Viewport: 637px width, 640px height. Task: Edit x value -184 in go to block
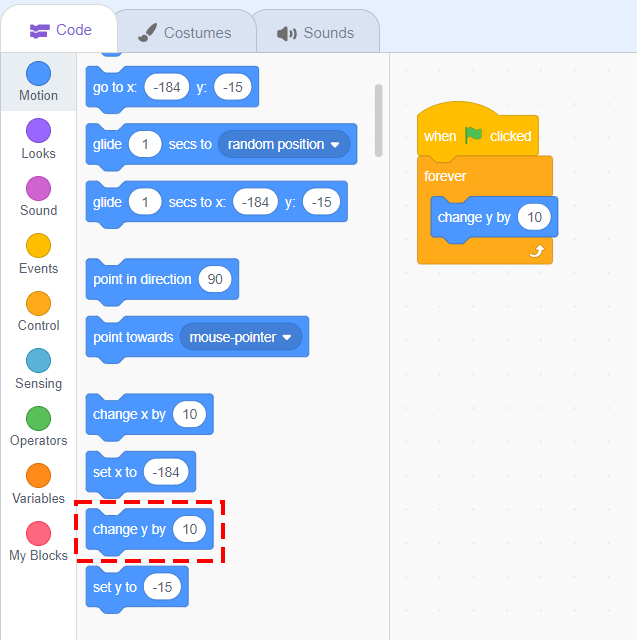[166, 87]
